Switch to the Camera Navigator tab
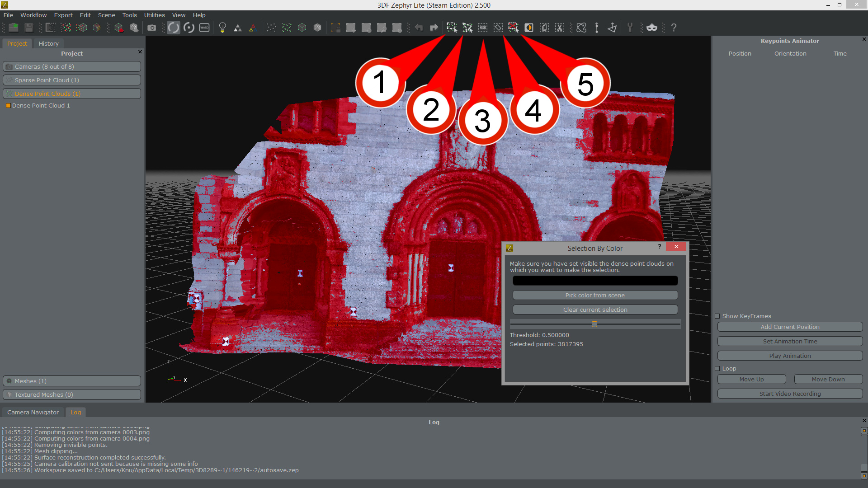The height and width of the screenshot is (488, 868). pyautogui.click(x=33, y=412)
